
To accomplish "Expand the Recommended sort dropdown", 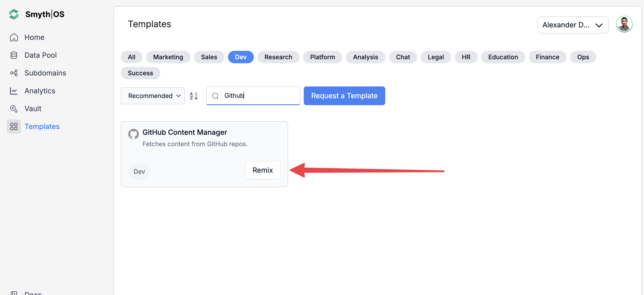I will point(153,96).
